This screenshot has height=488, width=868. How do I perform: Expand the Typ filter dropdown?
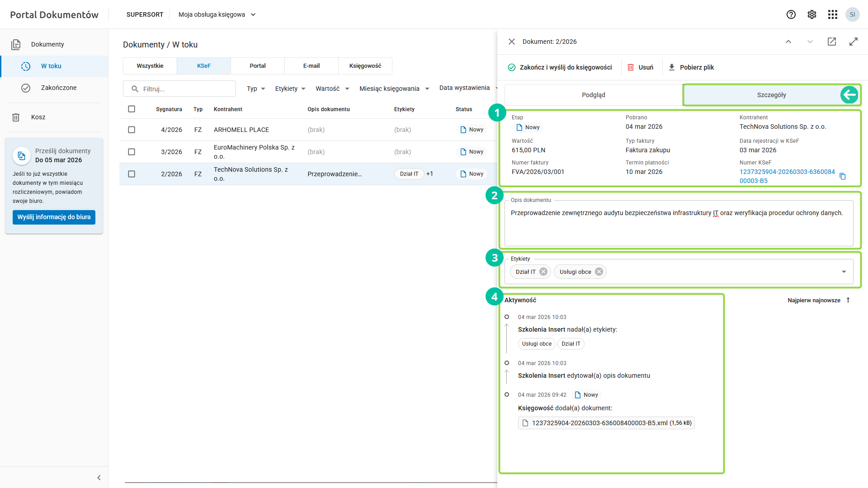(x=256, y=89)
